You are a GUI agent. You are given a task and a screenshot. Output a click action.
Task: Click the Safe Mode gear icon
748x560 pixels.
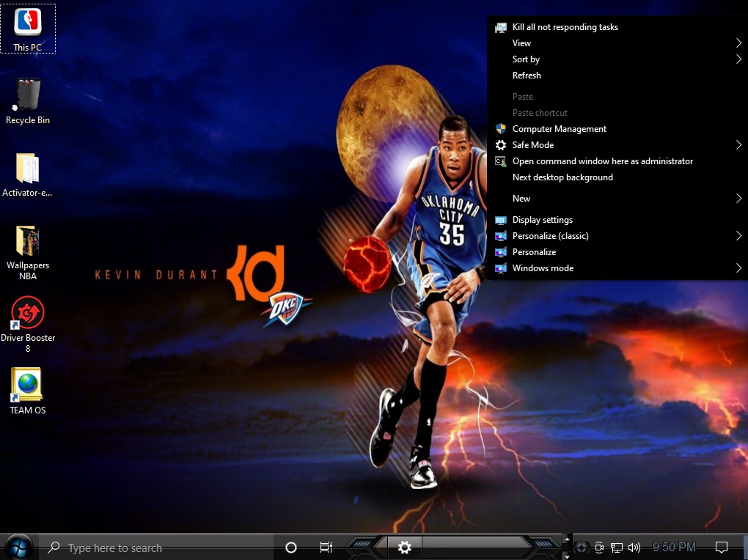point(500,145)
